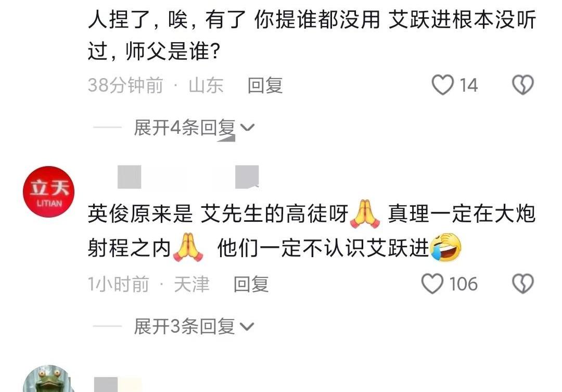Dislike the Shandong comment via broken heart
Viewport: 562px width, 392px height.
[x=522, y=85]
